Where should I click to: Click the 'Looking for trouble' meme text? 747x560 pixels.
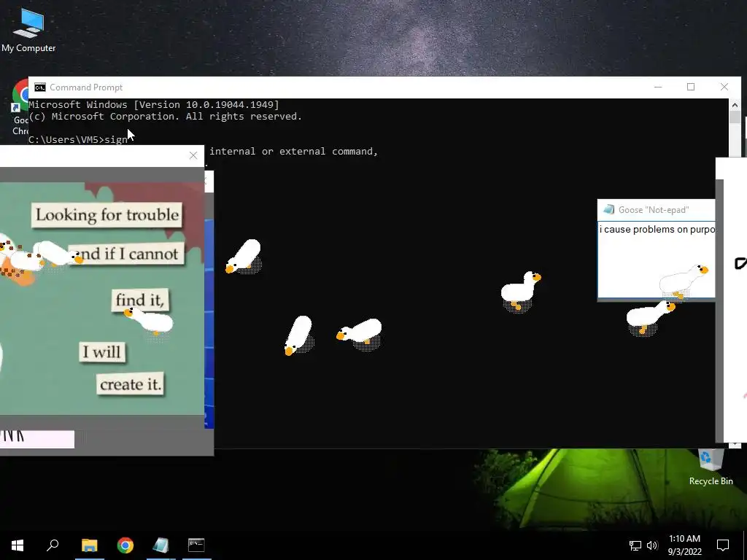(107, 215)
